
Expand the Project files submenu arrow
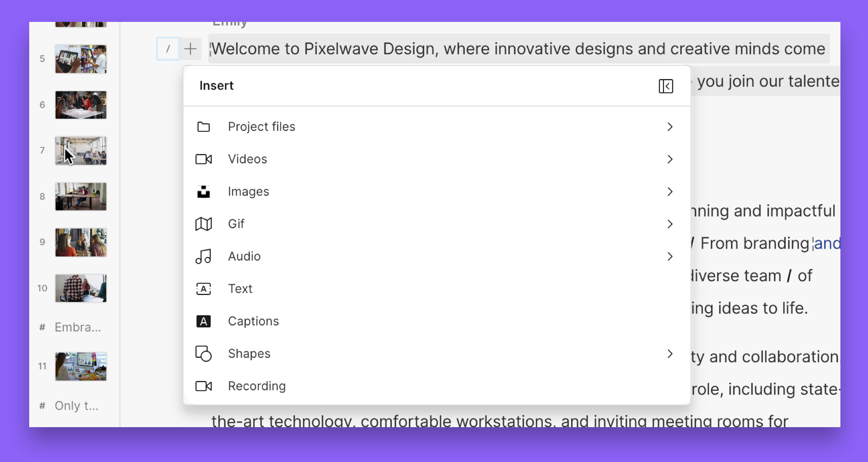coord(670,127)
